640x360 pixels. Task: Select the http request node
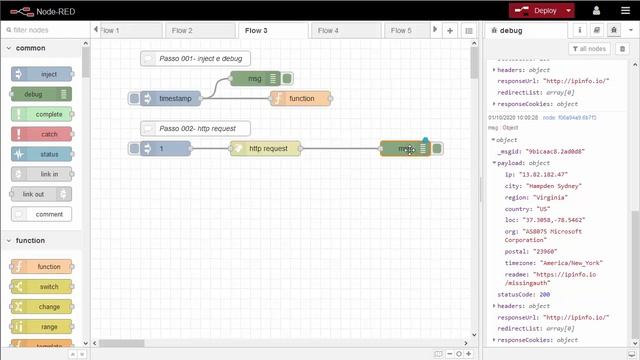coord(265,149)
